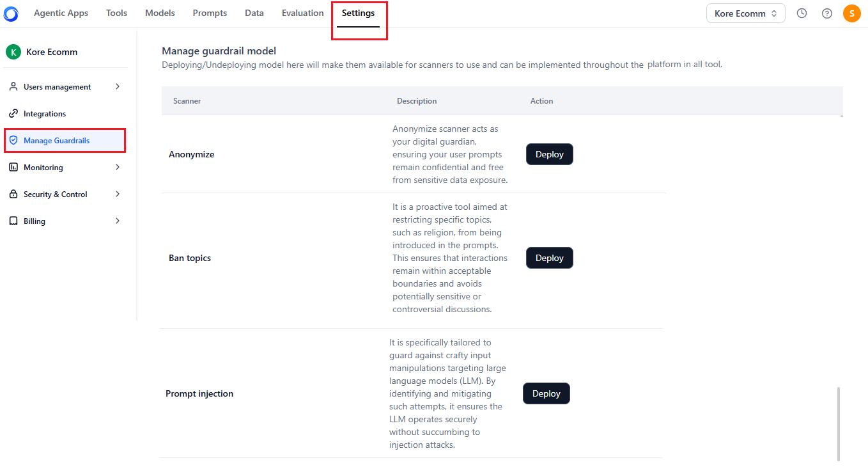
Task: Click the Manage Guardrails shield icon
Action: 14,140
